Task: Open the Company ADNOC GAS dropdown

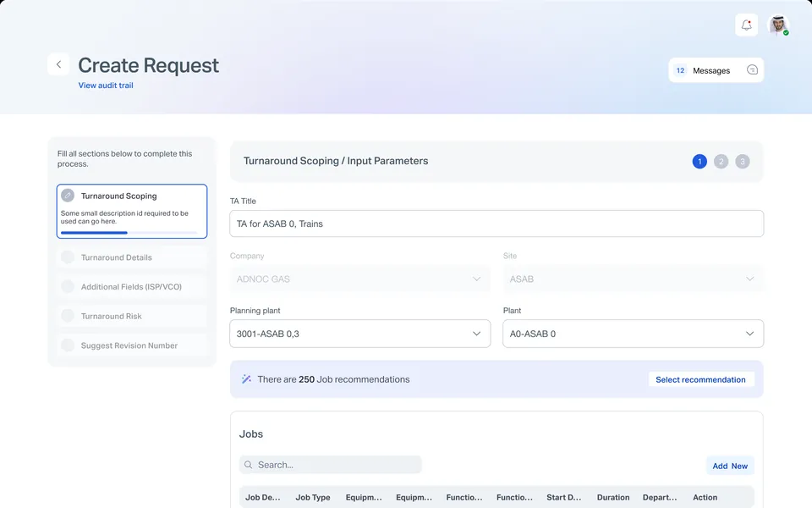Action: point(360,279)
